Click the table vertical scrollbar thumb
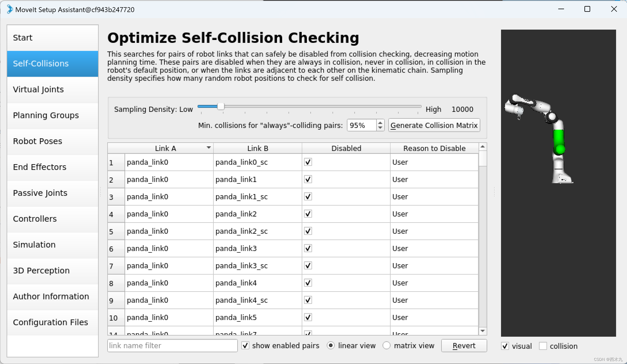Image resolution: width=627 pixels, height=364 pixels. point(483,158)
